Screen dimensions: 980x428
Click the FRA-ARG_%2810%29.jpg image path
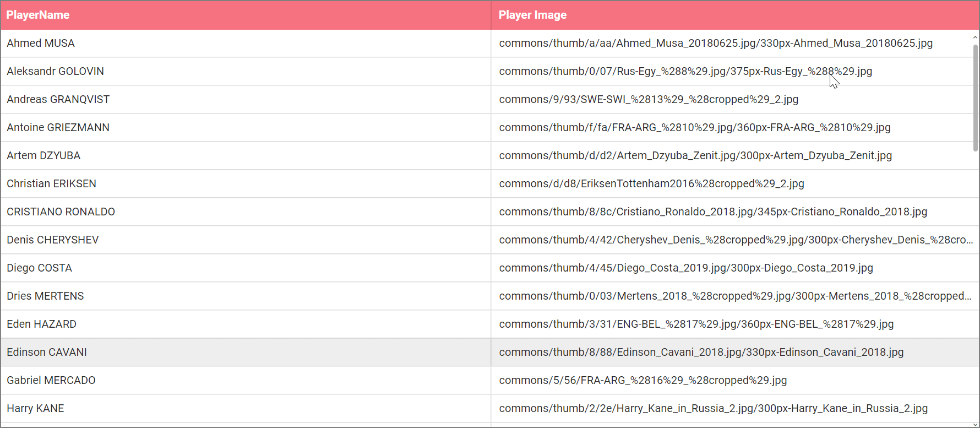(695, 127)
